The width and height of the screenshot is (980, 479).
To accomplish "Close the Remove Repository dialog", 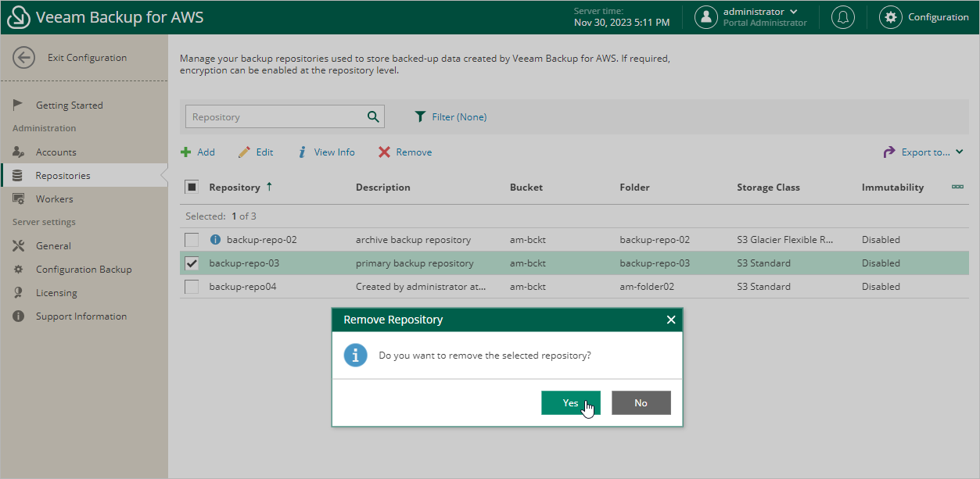I will tap(670, 320).
